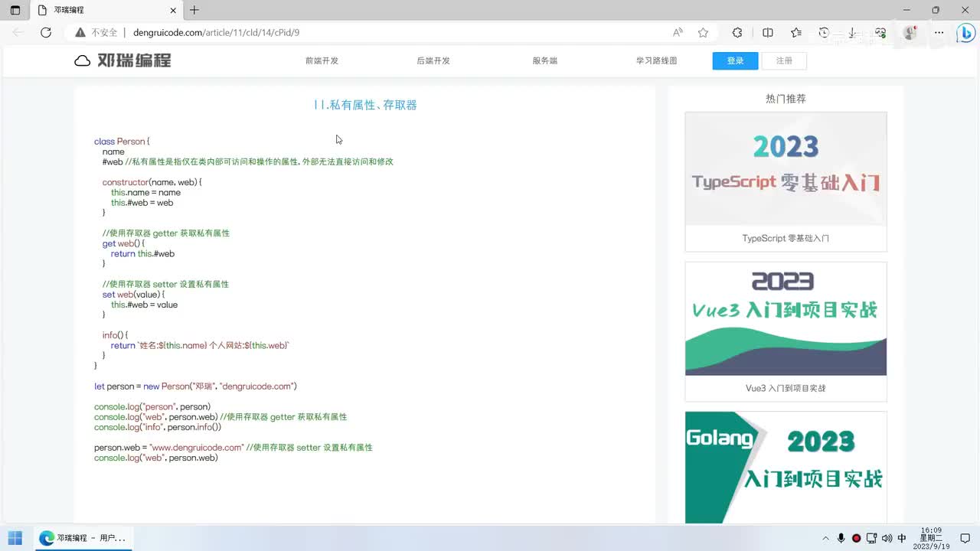Click the profile avatar icon
980x551 pixels.
pos(910,32)
